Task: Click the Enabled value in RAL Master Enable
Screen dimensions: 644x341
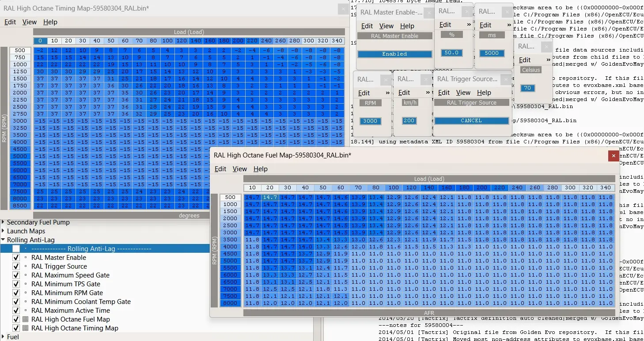Action: click(394, 54)
